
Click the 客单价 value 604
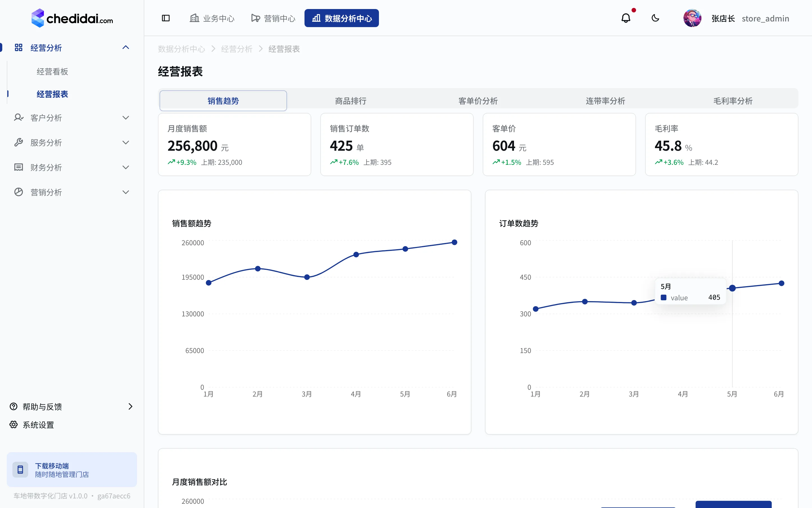coord(504,146)
